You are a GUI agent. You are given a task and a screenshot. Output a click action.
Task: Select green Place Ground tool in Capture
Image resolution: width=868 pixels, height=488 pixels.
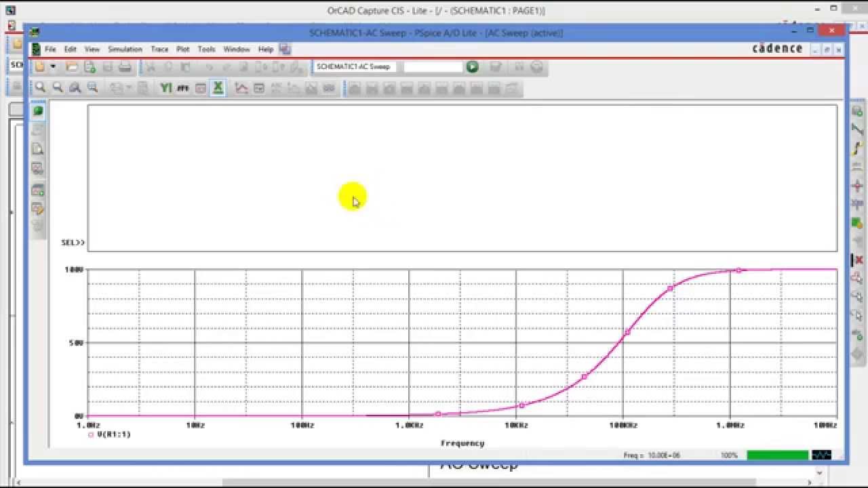pyautogui.click(x=857, y=222)
